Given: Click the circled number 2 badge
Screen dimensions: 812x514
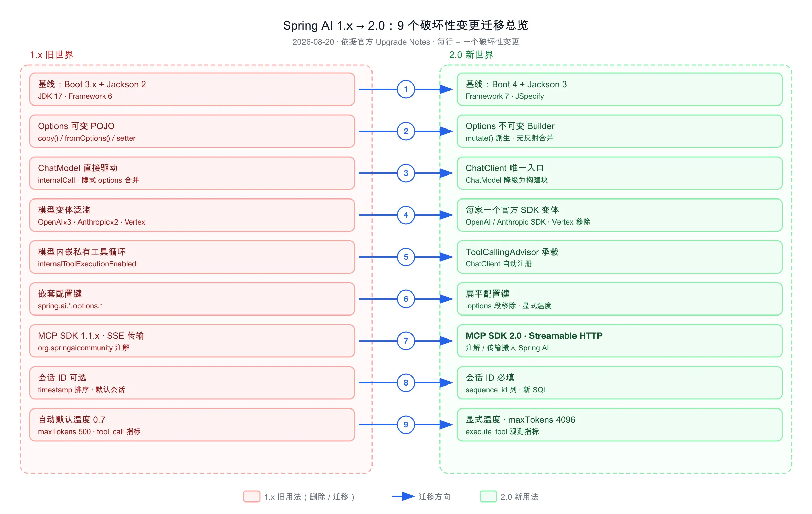Looking at the screenshot, I should [x=406, y=131].
